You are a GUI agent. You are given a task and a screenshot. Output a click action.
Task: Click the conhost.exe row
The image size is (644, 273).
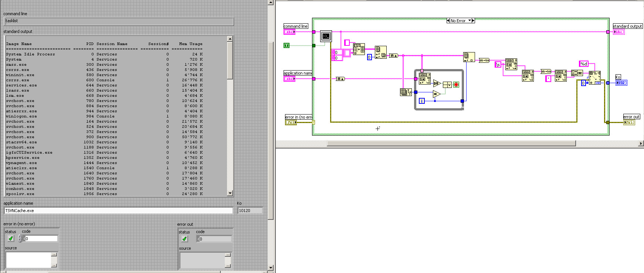click(x=104, y=189)
